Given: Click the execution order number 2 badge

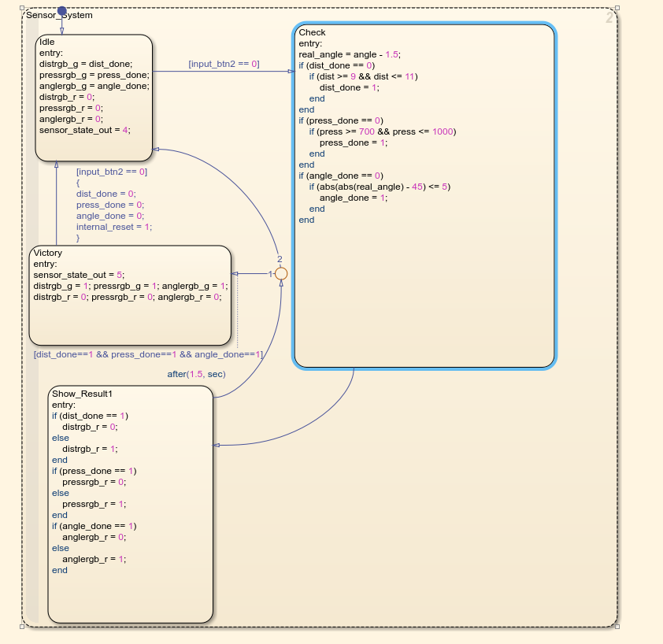Looking at the screenshot, I should (609, 18).
